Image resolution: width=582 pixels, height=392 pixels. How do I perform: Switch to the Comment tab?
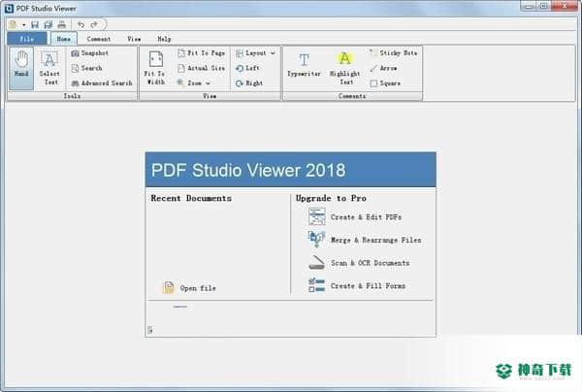[x=99, y=39]
